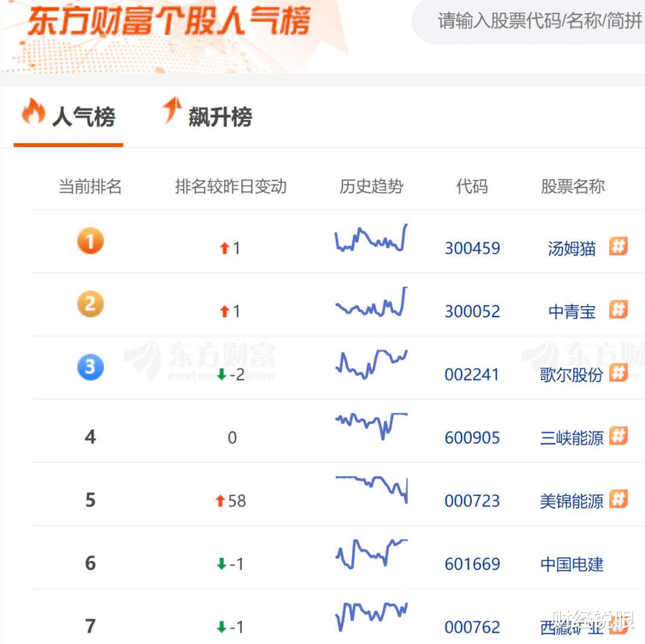
Task: Click the 排名较昨日变动 column header
Action: tap(231, 186)
